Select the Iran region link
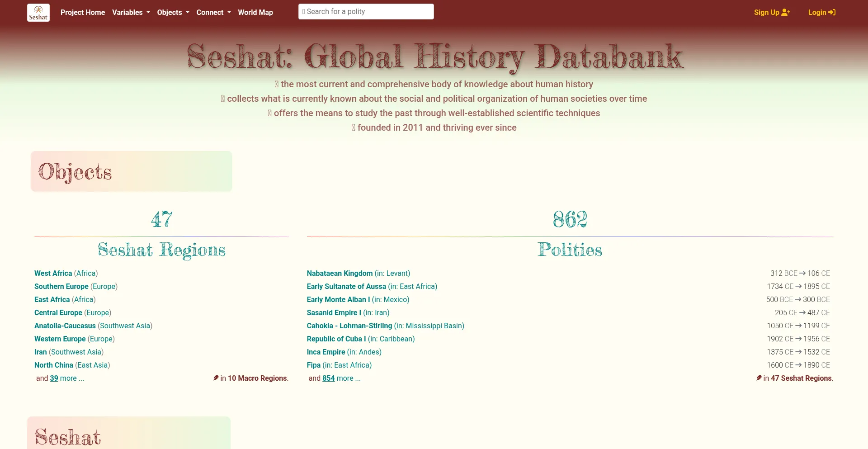The image size is (868, 449). point(40,352)
